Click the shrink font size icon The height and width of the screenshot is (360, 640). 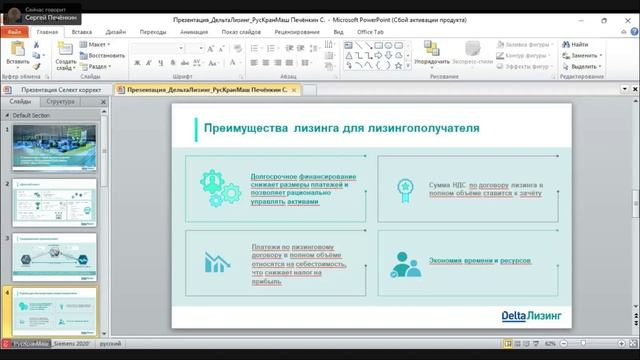point(222,49)
